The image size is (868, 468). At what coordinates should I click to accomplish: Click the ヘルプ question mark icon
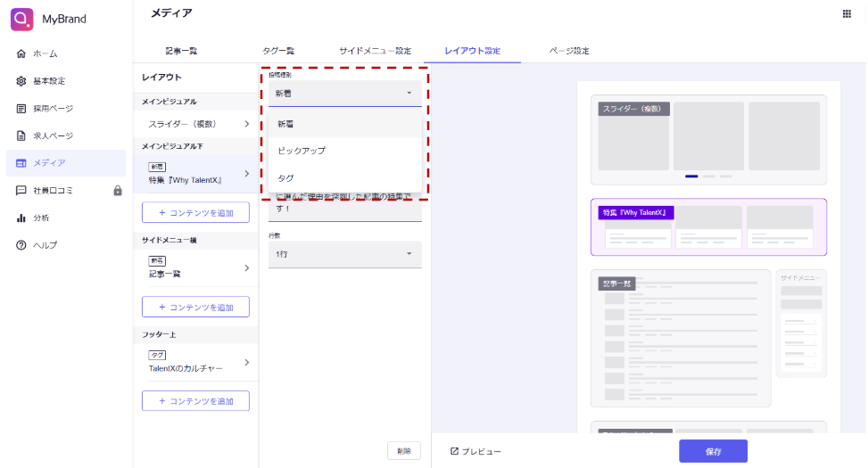(21, 245)
